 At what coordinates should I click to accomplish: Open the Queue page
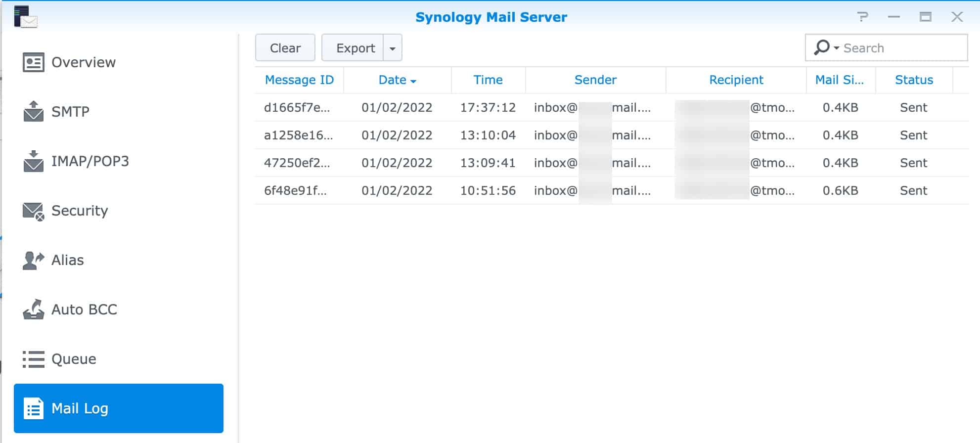click(119, 359)
